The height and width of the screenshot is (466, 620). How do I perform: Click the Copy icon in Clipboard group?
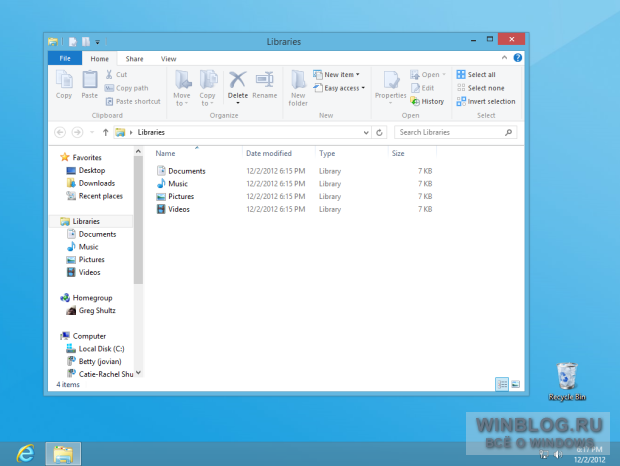tap(64, 79)
